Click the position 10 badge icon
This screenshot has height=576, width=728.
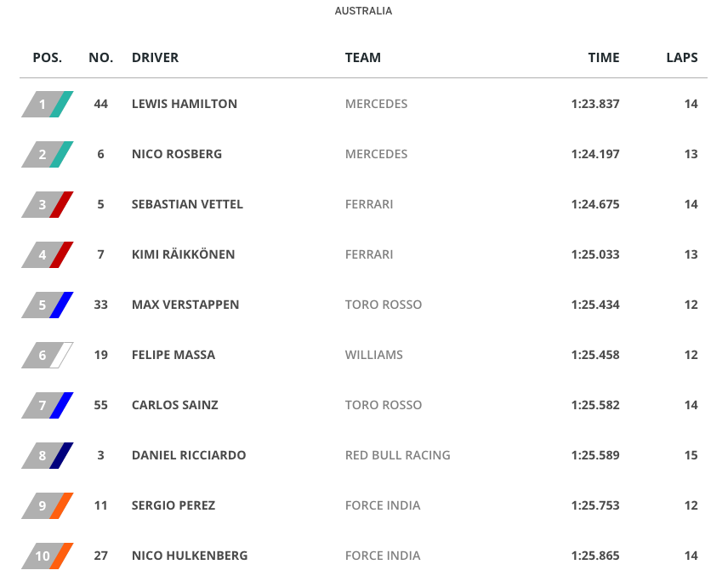tap(48, 556)
